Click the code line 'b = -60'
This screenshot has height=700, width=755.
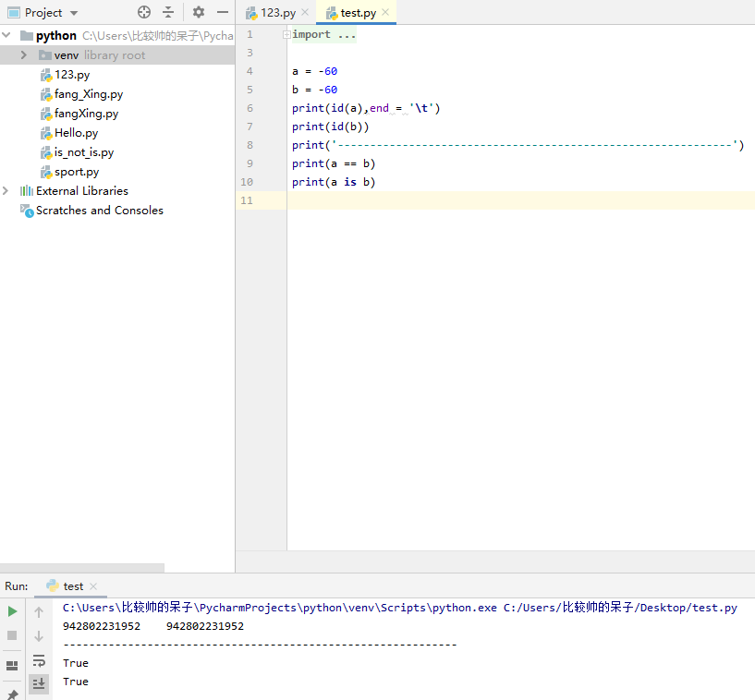[315, 90]
